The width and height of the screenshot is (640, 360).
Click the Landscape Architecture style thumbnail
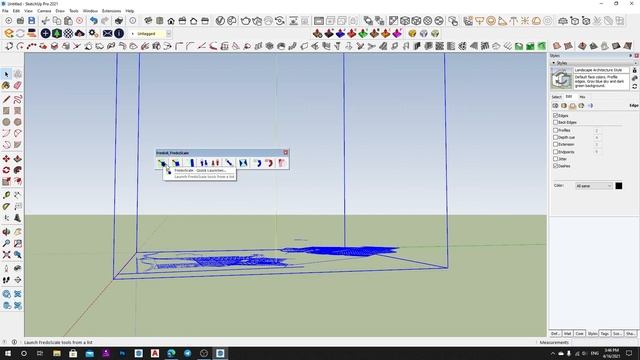click(561, 78)
